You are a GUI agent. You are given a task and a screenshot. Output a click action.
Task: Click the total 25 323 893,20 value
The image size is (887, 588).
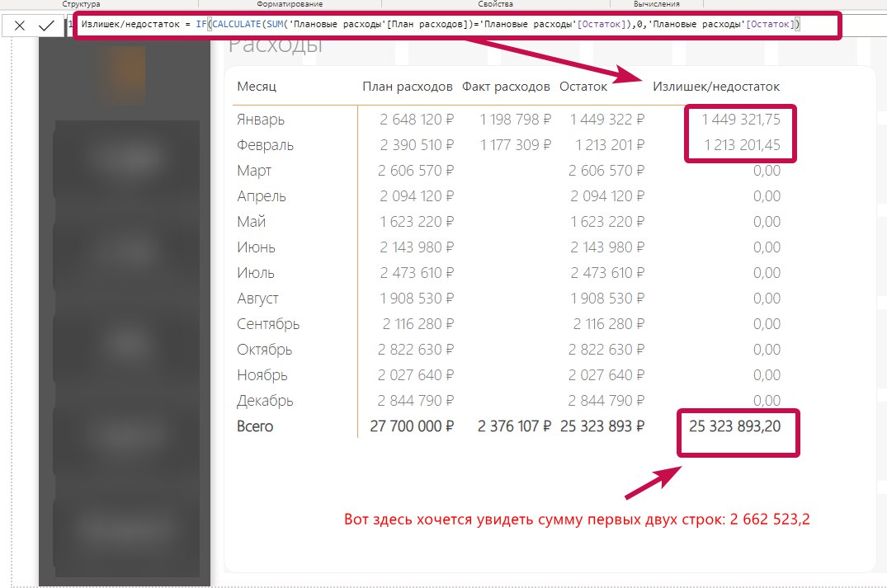[735, 426]
